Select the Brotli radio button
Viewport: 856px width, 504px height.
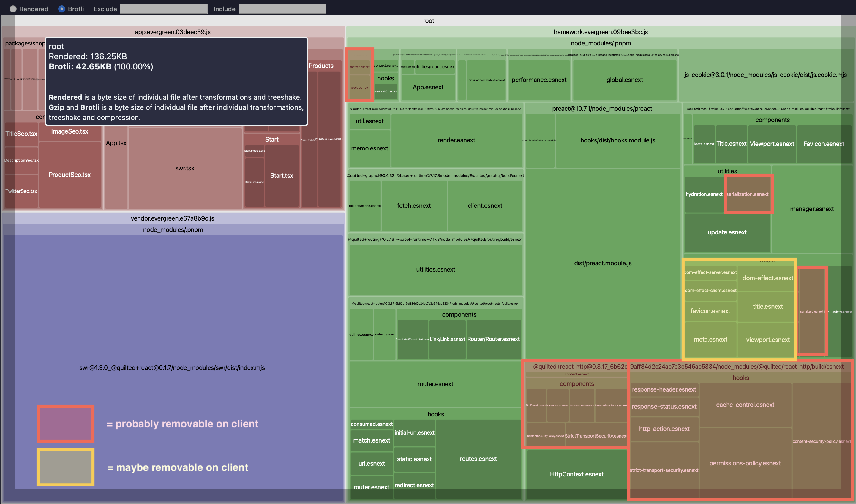[x=61, y=9]
